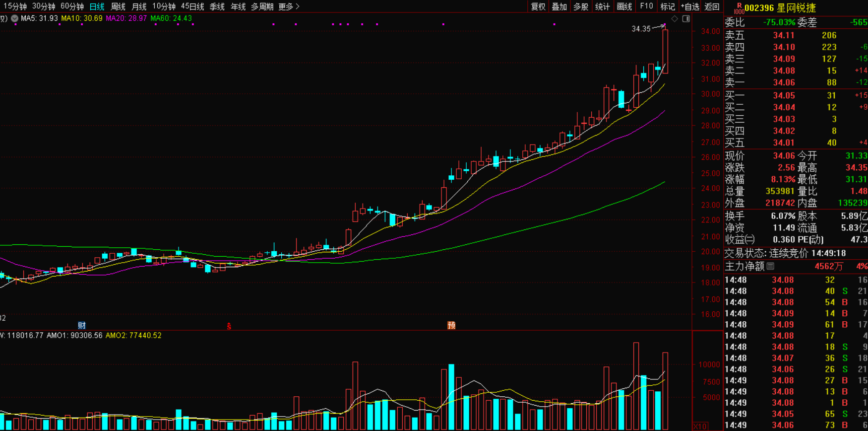Screen dimensions: 868x431
Task: Click the MA10: 30.69 label
Action: pyautogui.click(x=82, y=18)
